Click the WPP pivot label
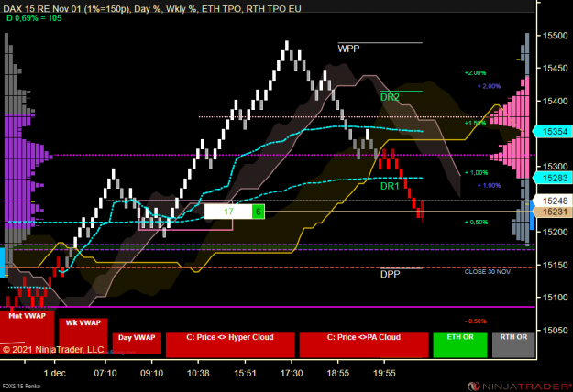Image resolution: width=573 pixels, height=392 pixels. tap(348, 49)
